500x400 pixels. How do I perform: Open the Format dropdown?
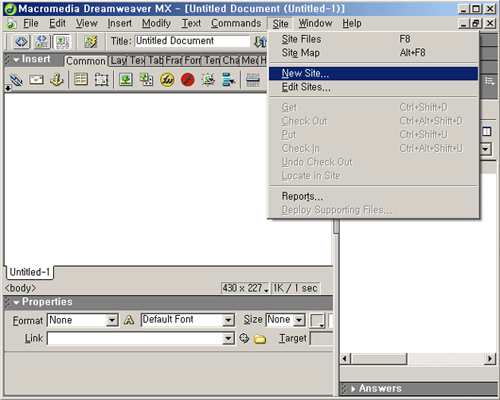(112, 320)
